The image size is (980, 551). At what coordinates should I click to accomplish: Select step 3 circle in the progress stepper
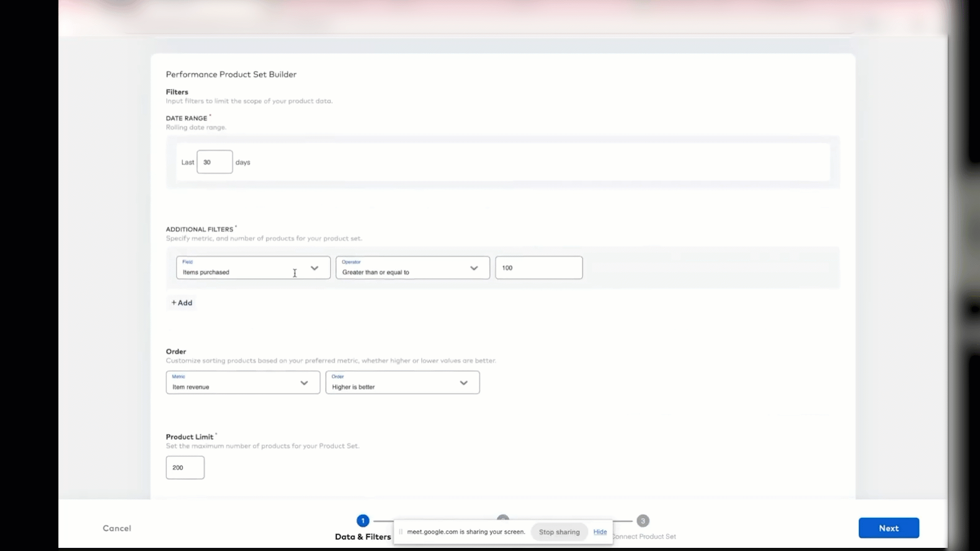(x=643, y=520)
